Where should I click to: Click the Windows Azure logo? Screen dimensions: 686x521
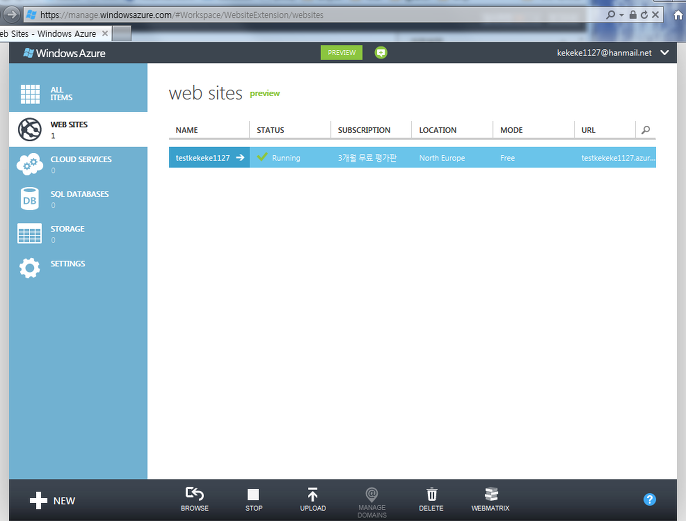click(x=65, y=53)
